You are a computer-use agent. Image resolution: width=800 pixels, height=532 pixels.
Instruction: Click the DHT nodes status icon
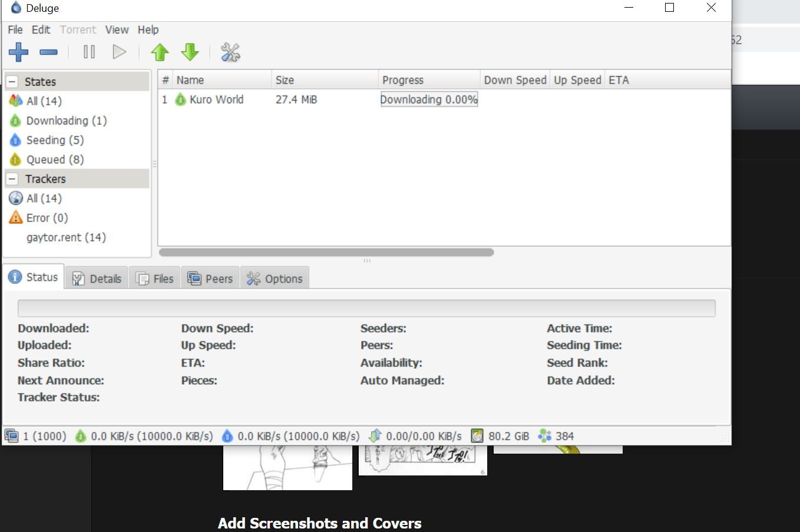pos(545,436)
